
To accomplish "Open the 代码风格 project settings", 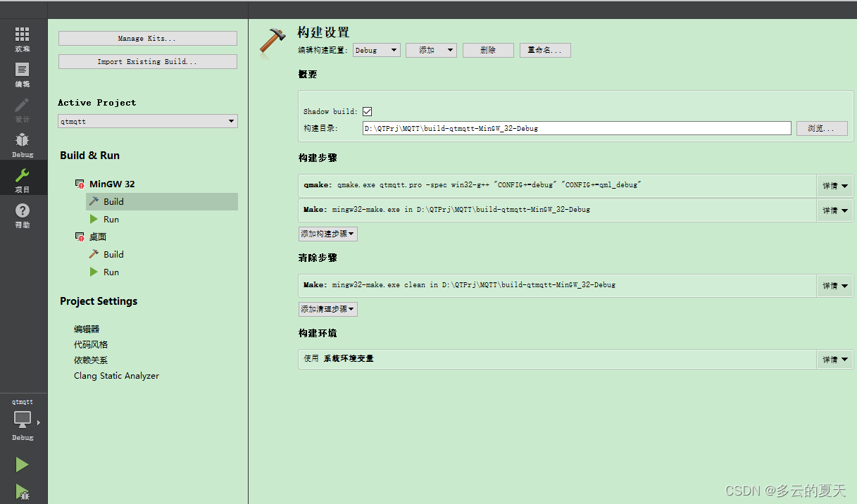I will (x=91, y=344).
